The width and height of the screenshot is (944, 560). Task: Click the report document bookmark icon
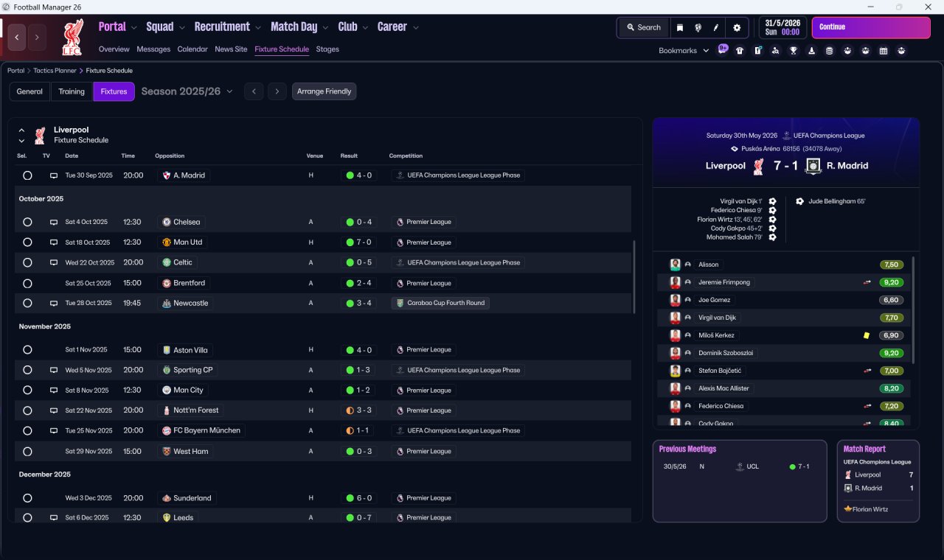coord(757,51)
